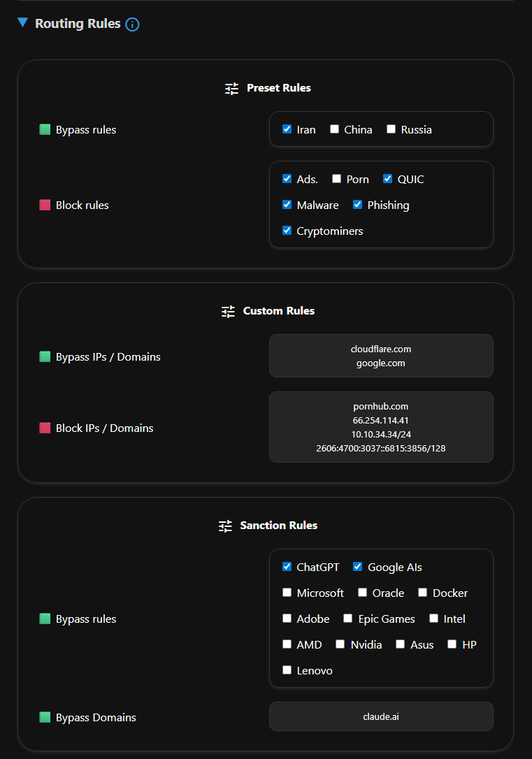Collapse the Routing Rules section
This screenshot has height=759, width=532.
pyautogui.click(x=22, y=22)
